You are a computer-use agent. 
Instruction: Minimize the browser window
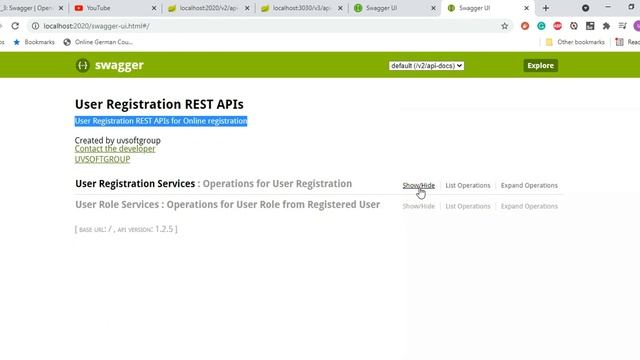(608, 7)
